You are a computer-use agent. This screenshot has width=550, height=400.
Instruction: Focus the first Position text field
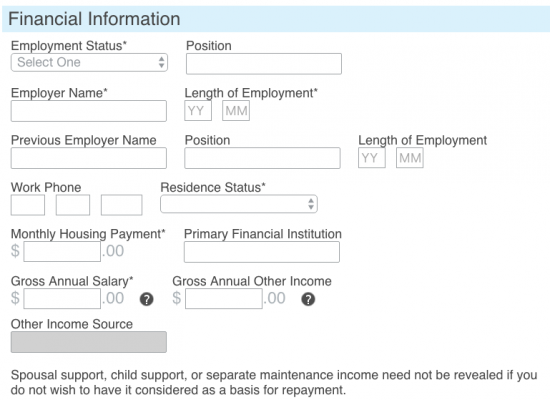point(264,64)
